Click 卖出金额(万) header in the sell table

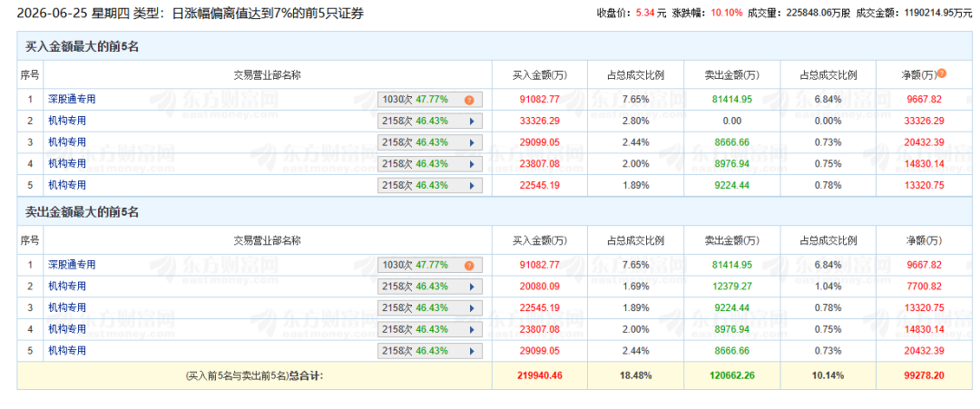coord(732,241)
